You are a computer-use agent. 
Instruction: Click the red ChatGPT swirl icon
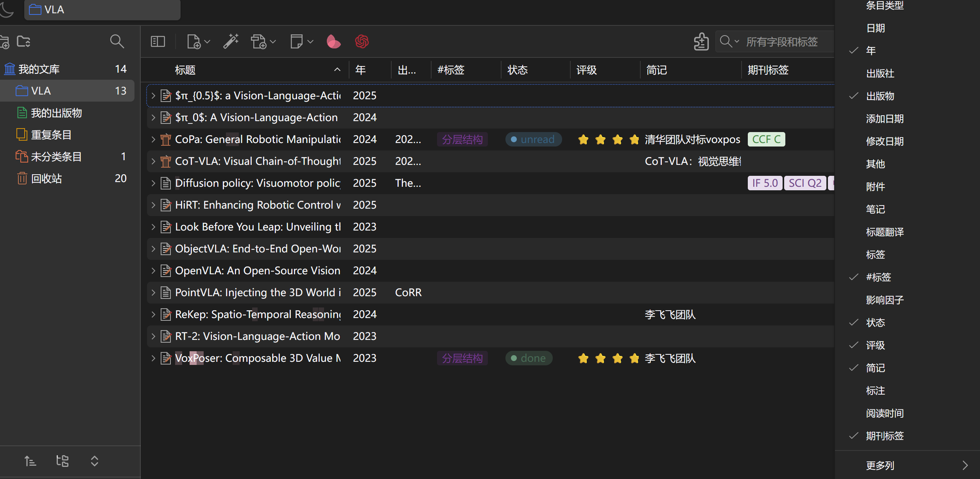(x=362, y=41)
